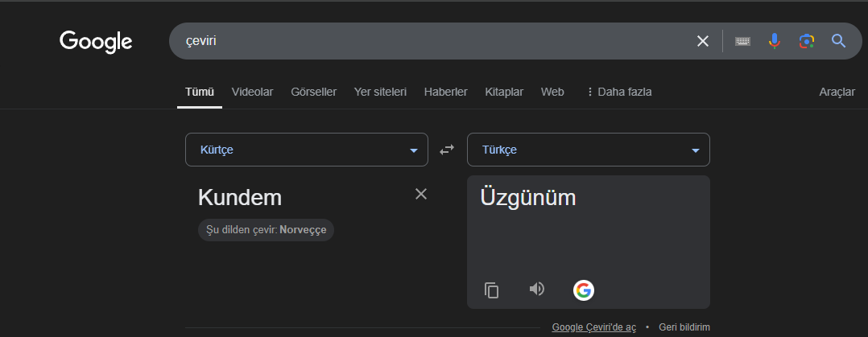Switch to the Videolar tab

[253, 92]
